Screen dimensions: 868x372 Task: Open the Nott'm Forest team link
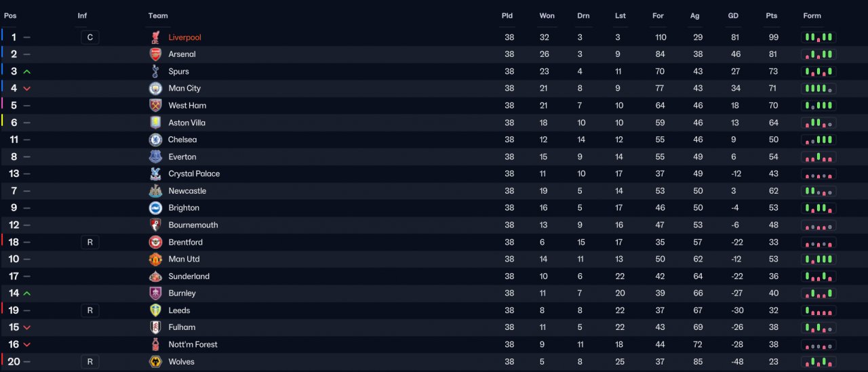[193, 344]
